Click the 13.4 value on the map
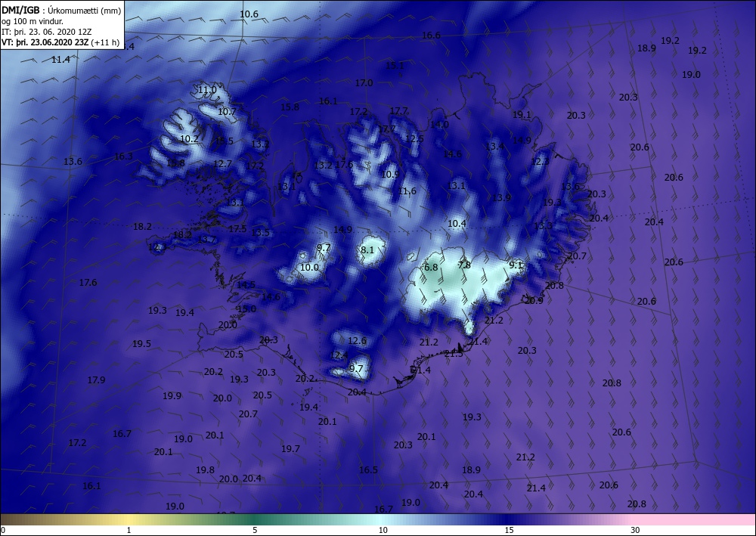 [494, 146]
